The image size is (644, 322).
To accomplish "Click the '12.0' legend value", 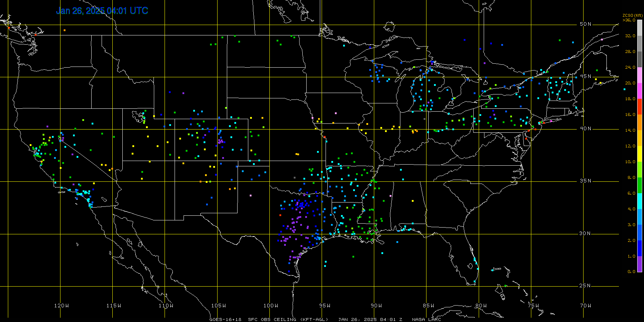I will 630,146.
